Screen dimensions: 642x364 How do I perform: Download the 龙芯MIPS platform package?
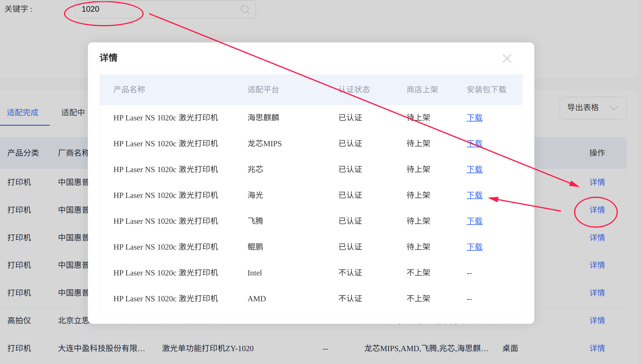coord(474,144)
